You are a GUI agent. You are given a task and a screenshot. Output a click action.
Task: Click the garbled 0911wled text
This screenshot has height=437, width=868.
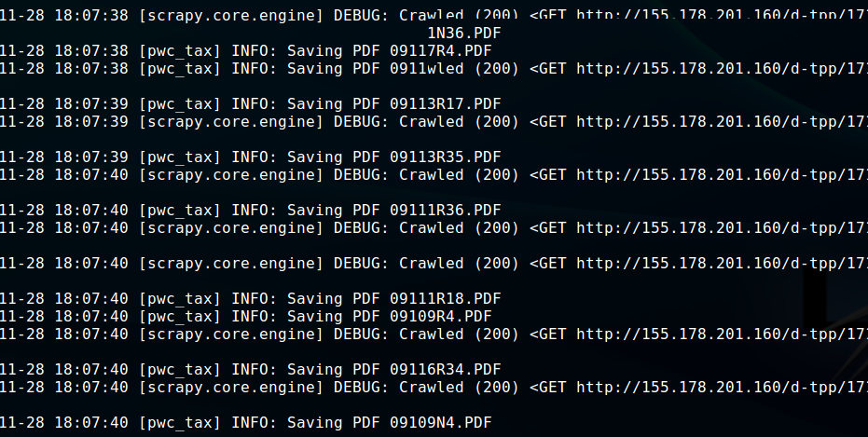click(x=427, y=69)
